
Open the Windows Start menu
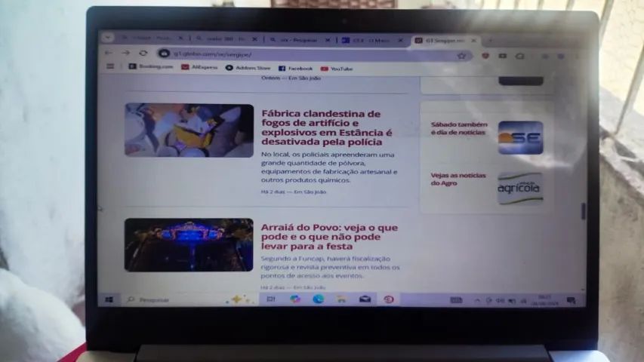109,300
